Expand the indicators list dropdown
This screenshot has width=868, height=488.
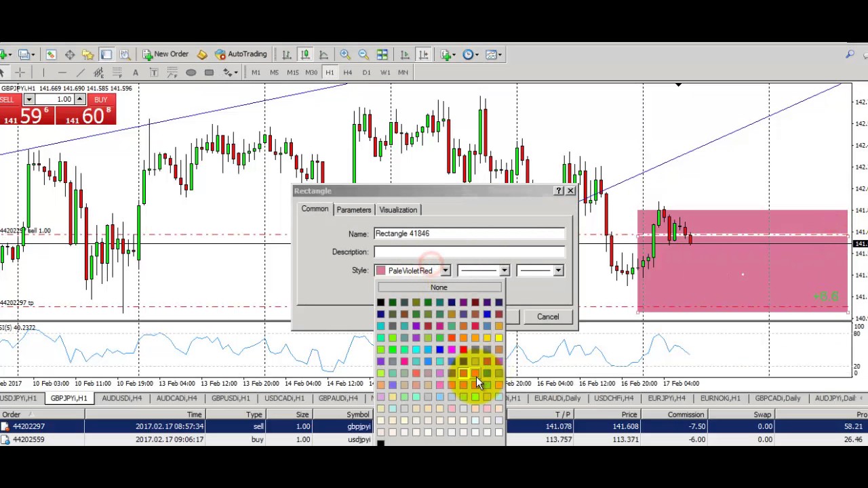coord(455,54)
